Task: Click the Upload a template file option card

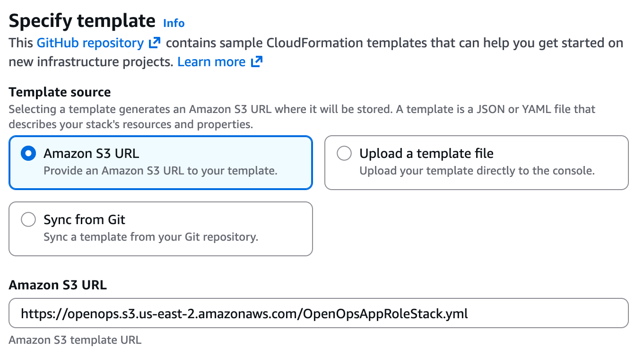Action: [x=476, y=162]
